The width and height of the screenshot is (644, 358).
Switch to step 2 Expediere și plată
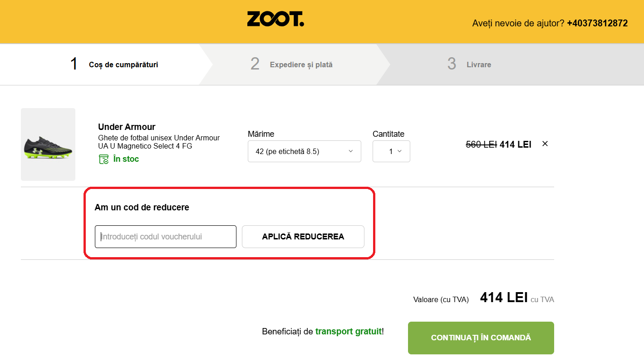click(x=290, y=64)
